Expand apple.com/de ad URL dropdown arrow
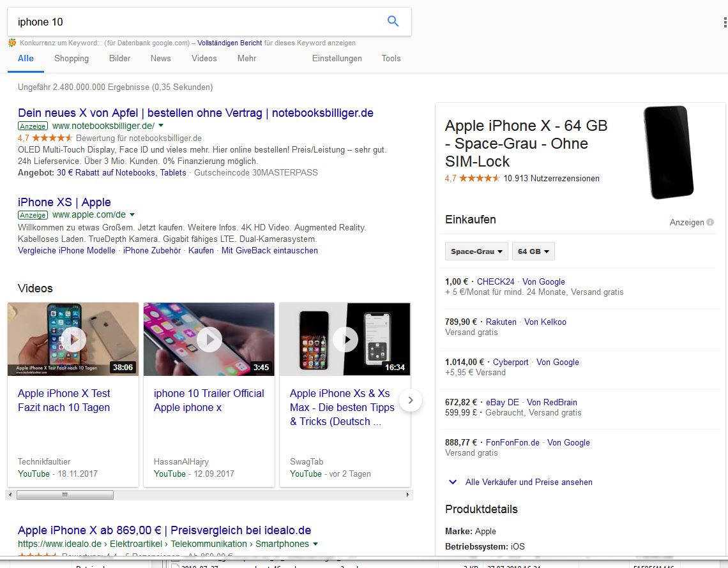 coord(132,215)
